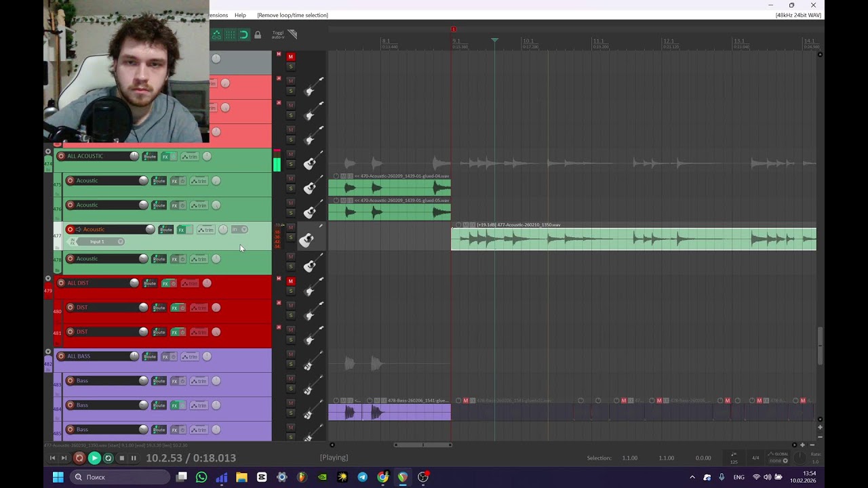Image resolution: width=868 pixels, height=488 pixels.
Task: Toggle the transport repeat button
Action: pos(108,458)
